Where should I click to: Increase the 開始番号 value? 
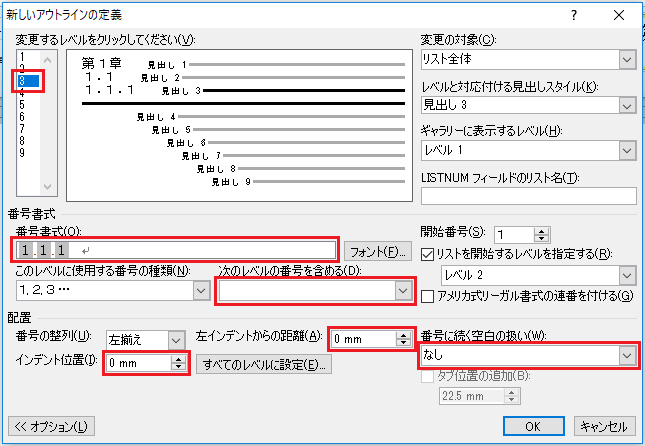pyautogui.click(x=542, y=231)
